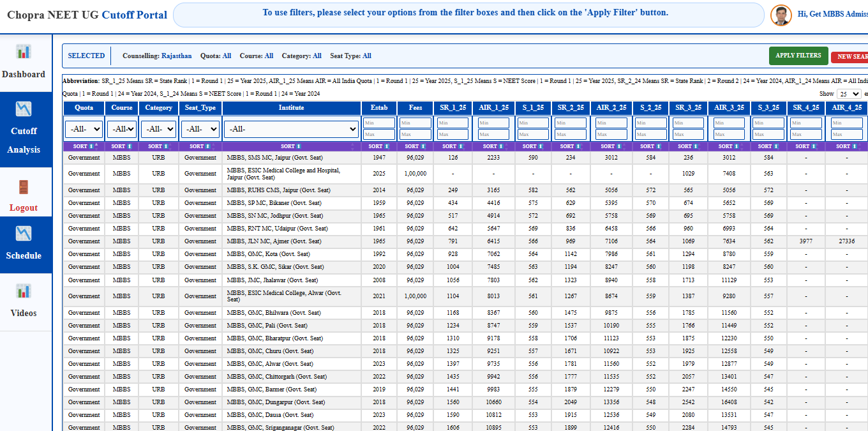Click the red Logout door icon

coord(24,187)
